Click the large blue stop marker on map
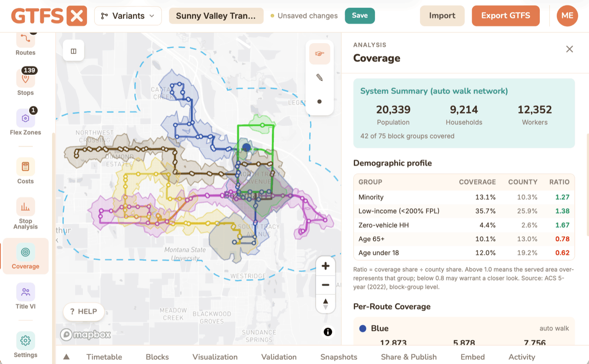The width and height of the screenshot is (589, 364). click(x=247, y=147)
